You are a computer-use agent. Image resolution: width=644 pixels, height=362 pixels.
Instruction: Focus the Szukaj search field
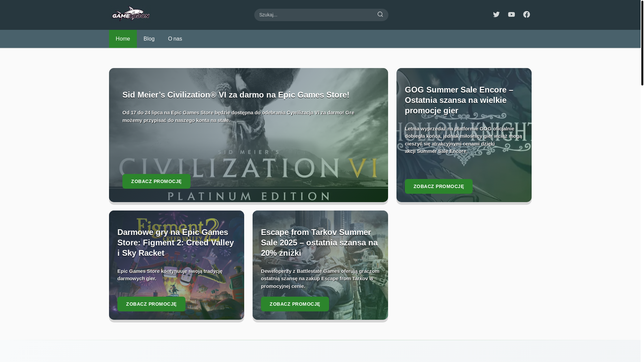pos(321,15)
